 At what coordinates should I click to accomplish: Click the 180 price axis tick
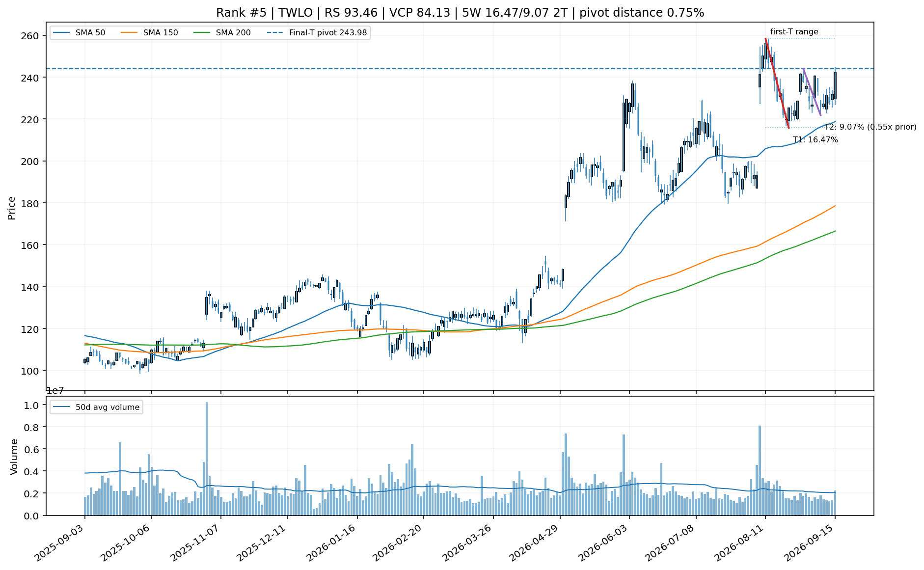[30, 203]
